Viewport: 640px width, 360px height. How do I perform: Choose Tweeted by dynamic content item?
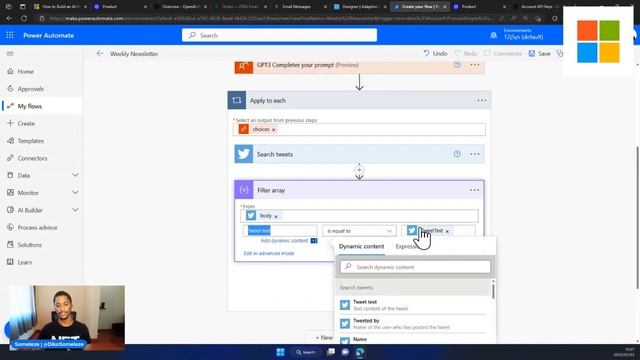click(x=414, y=324)
